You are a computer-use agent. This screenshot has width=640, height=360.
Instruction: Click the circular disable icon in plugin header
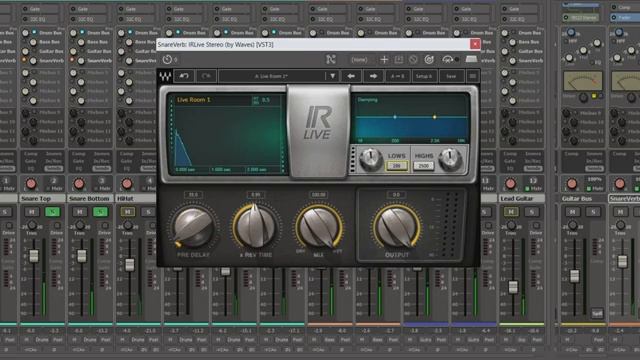coord(413,60)
